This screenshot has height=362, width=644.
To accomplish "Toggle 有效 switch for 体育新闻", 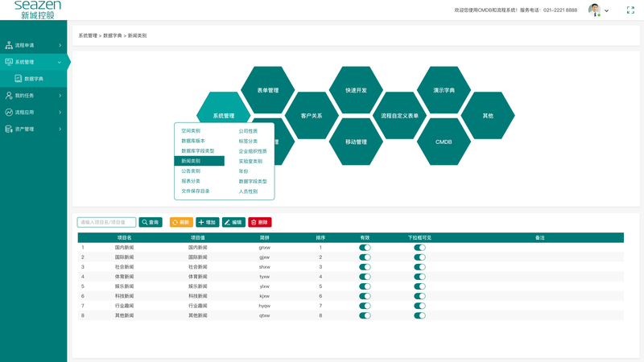I will (x=365, y=277).
